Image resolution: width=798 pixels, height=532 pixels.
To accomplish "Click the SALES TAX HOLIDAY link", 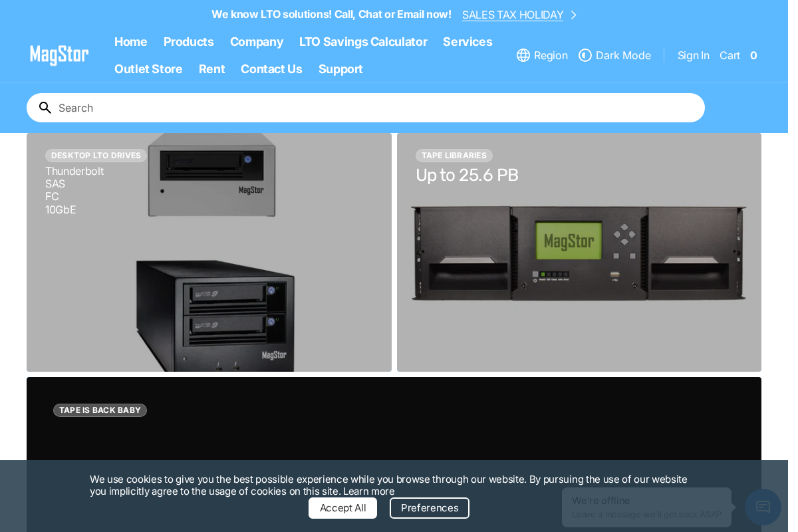I will click(x=513, y=14).
